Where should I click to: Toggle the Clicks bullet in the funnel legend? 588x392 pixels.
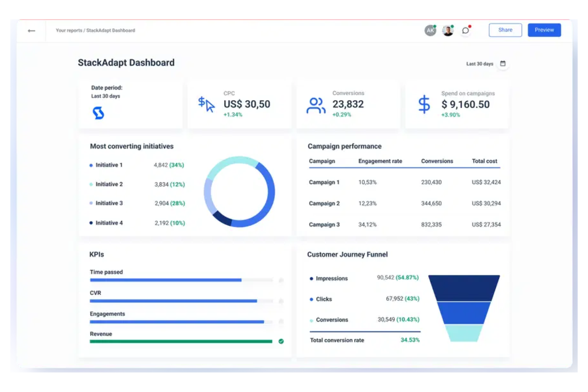[x=311, y=299]
